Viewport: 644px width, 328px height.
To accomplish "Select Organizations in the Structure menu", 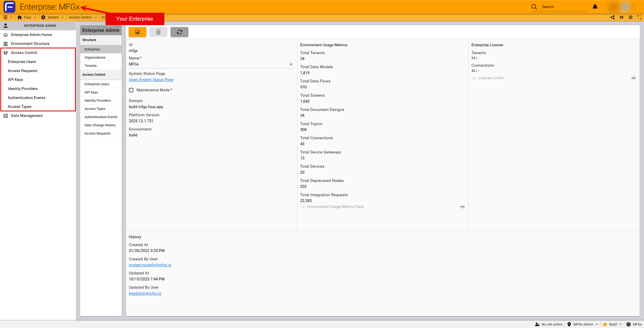I will [95, 57].
